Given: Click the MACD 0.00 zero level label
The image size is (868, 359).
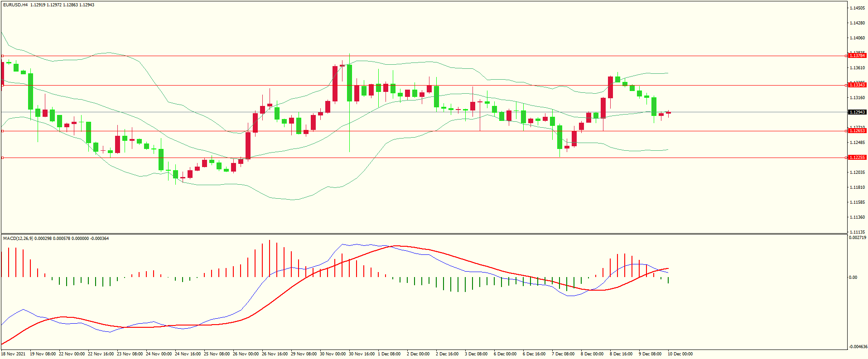Looking at the screenshot, I should click(x=853, y=278).
